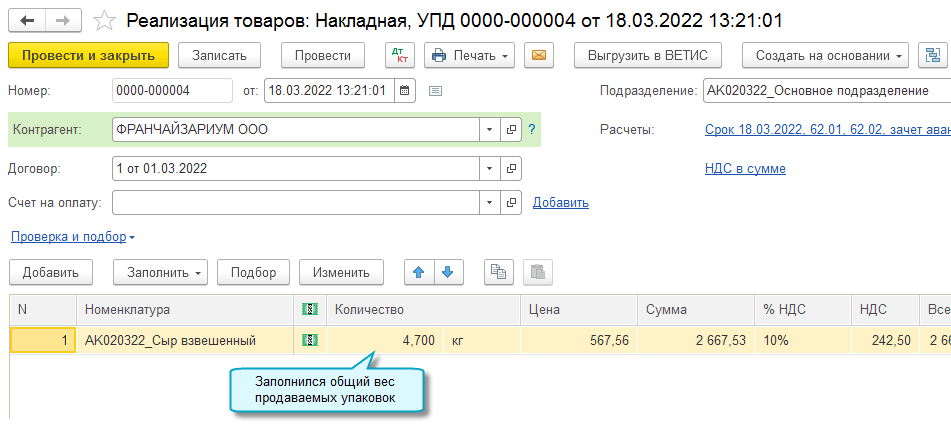Viewport: 951px width, 424px height.
Task: Copy rows icon in table toolbar
Action: click(499, 272)
